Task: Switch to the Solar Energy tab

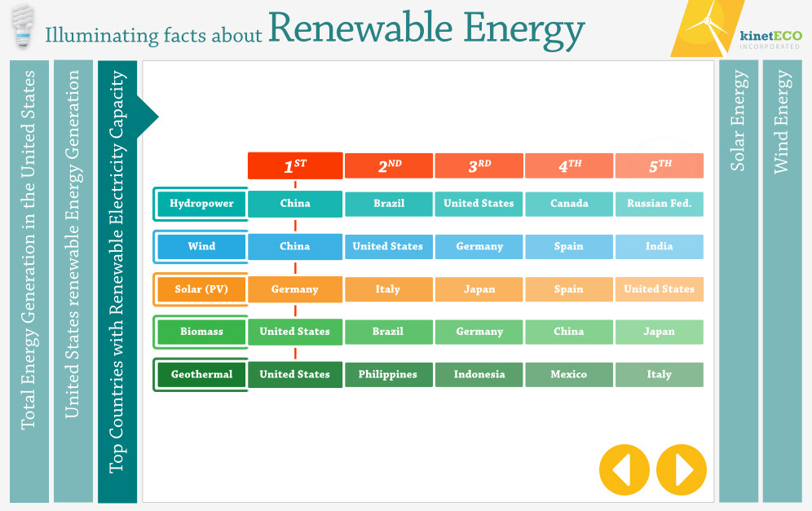Action: [x=739, y=281]
